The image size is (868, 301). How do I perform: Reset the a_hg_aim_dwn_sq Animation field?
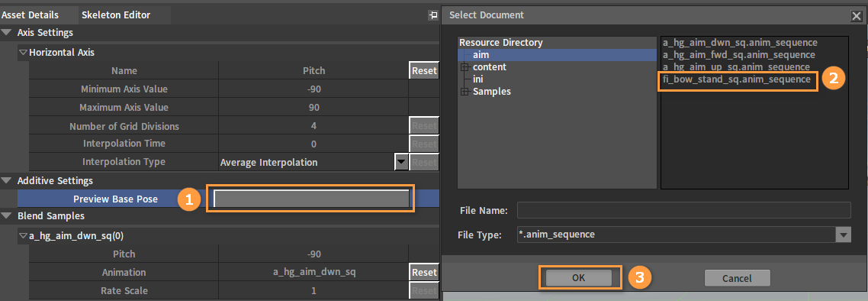(424, 272)
